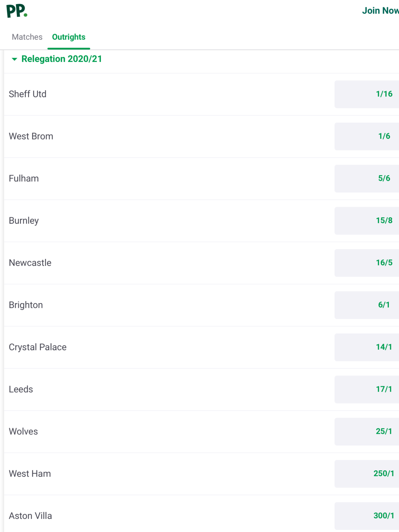Choose Wolves at 25/1

(x=367, y=431)
